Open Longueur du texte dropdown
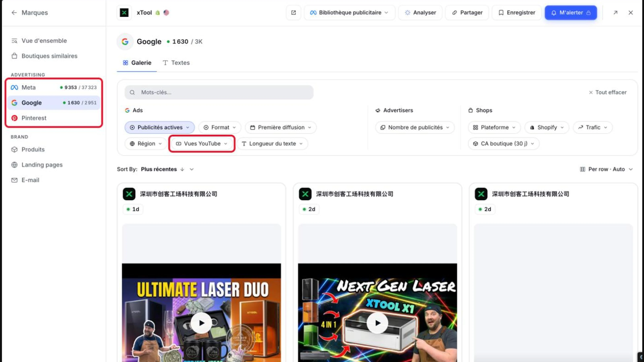Viewport: 644px width, 362px height. tap(272, 144)
